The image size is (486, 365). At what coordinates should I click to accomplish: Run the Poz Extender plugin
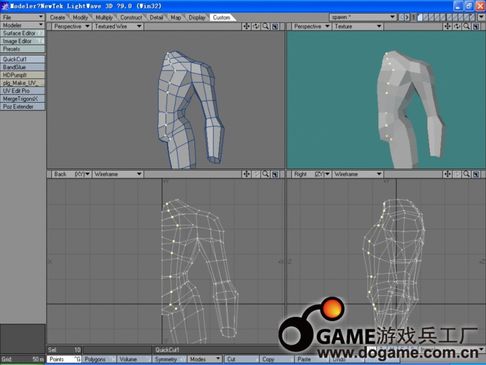pyautogui.click(x=22, y=107)
